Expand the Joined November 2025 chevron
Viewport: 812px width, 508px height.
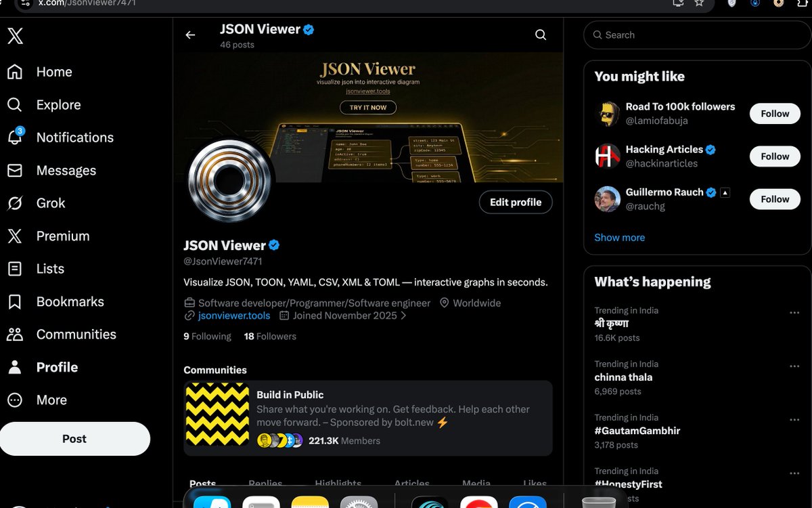pos(404,316)
